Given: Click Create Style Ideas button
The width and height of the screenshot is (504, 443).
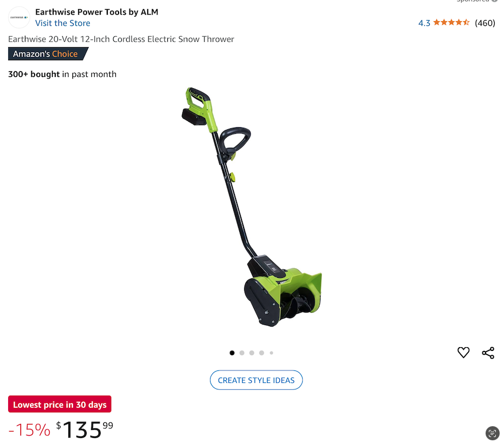Looking at the screenshot, I should (x=256, y=380).
